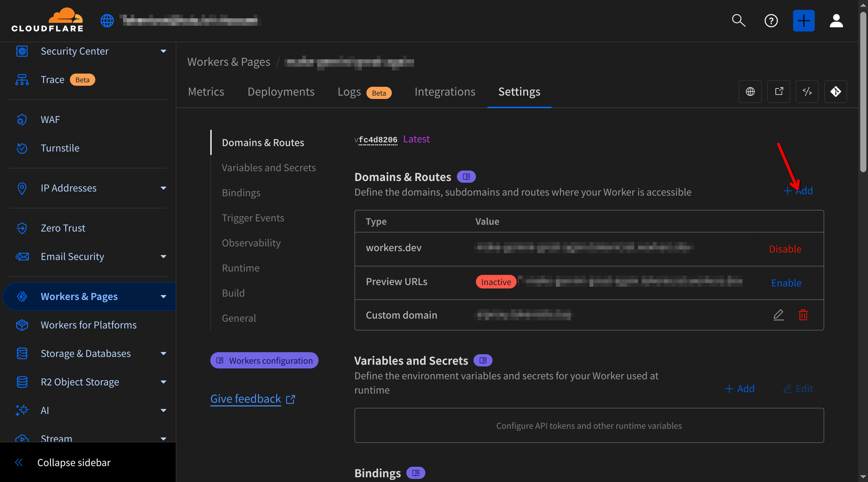Image resolution: width=868 pixels, height=482 pixels.
Task: Edit the Custom domain with pencil icon
Action: (778, 315)
